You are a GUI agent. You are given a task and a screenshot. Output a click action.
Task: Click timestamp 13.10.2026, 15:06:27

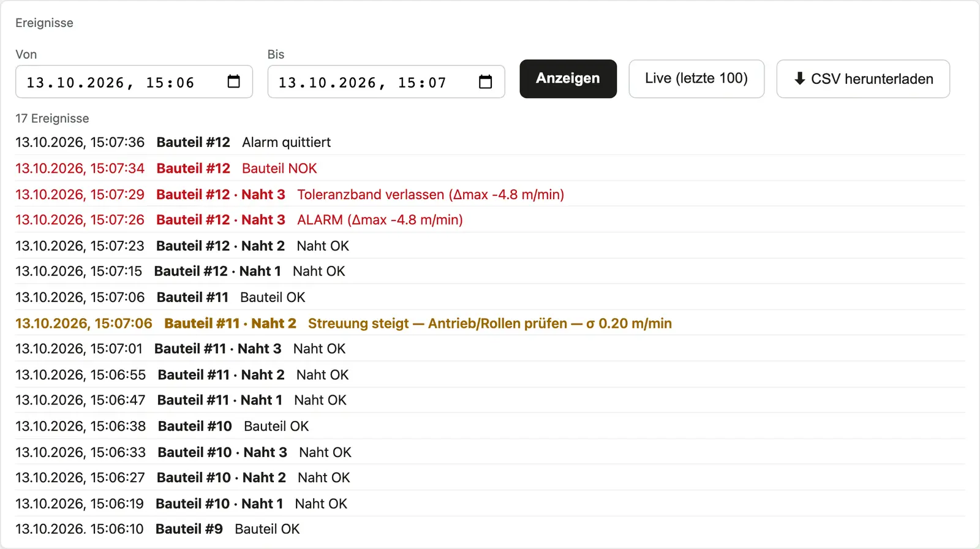coord(80,478)
